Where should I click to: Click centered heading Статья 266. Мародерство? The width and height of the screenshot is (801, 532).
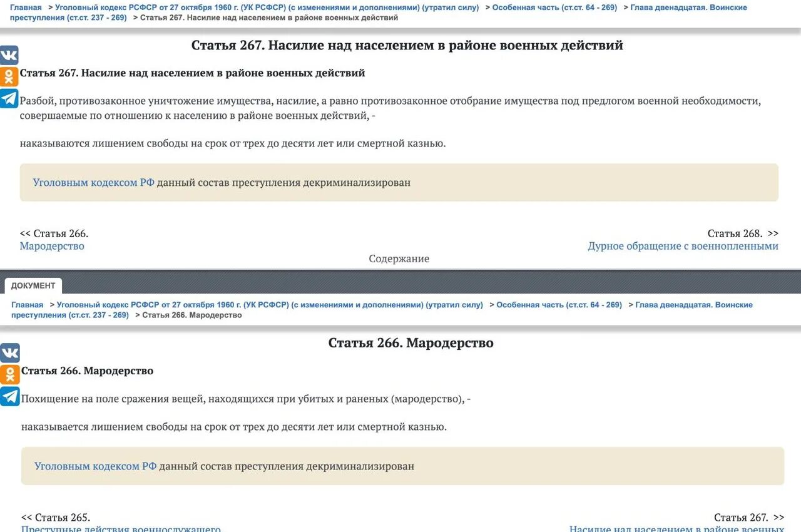(411, 343)
